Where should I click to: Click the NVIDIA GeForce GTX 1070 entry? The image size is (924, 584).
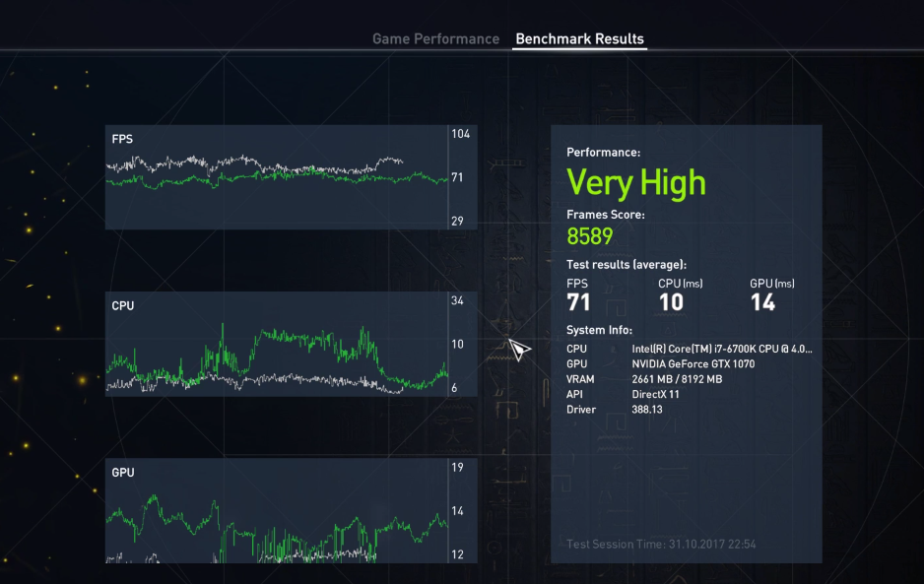click(693, 364)
